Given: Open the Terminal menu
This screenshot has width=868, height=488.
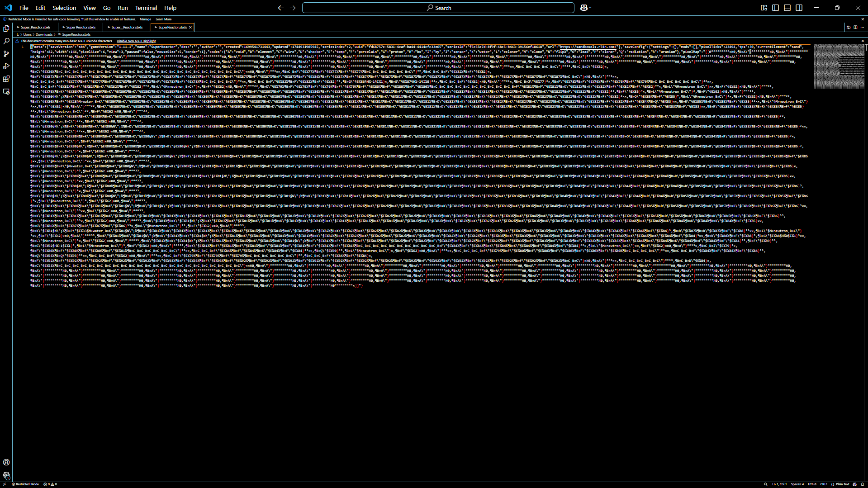Looking at the screenshot, I should pos(146,8).
